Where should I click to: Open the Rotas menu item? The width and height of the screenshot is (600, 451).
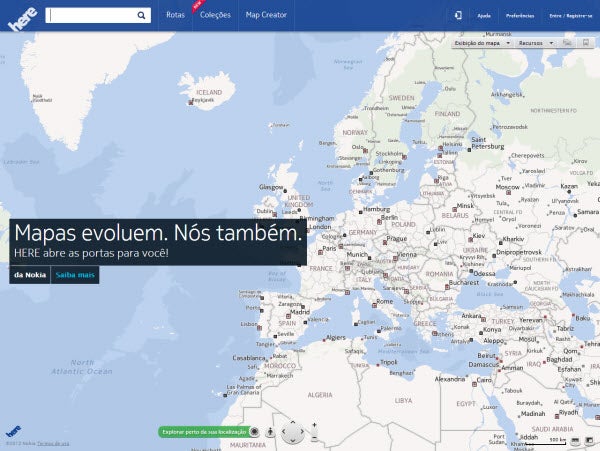click(x=175, y=16)
